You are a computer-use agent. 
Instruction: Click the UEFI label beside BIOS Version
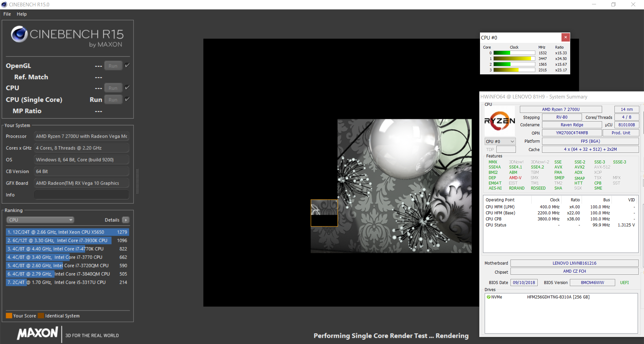pos(624,282)
